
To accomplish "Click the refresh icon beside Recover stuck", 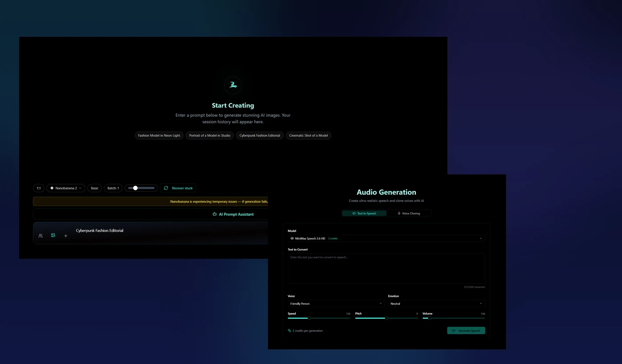I will [x=166, y=188].
